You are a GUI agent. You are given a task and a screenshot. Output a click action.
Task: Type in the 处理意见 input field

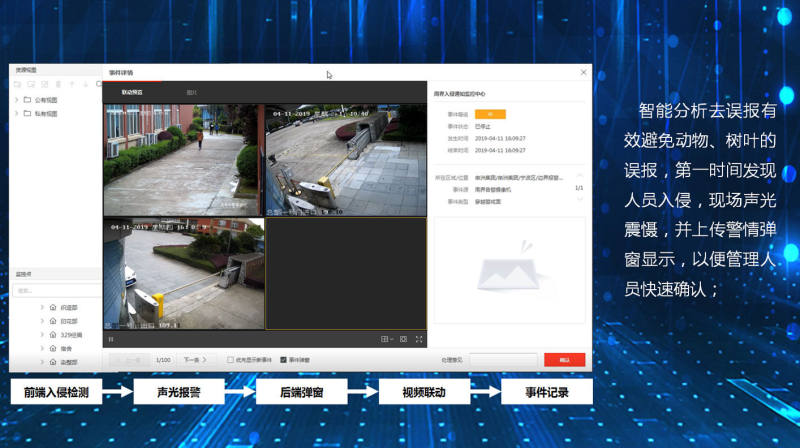504,359
